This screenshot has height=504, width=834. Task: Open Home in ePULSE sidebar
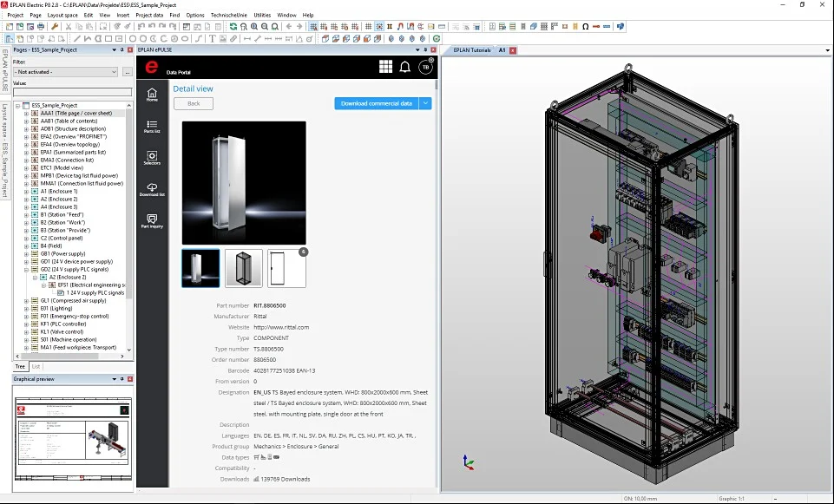pyautogui.click(x=152, y=95)
